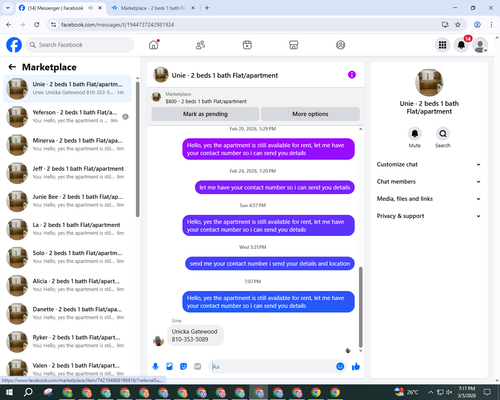
Task: Send a thumbs-up like
Action: [356, 367]
